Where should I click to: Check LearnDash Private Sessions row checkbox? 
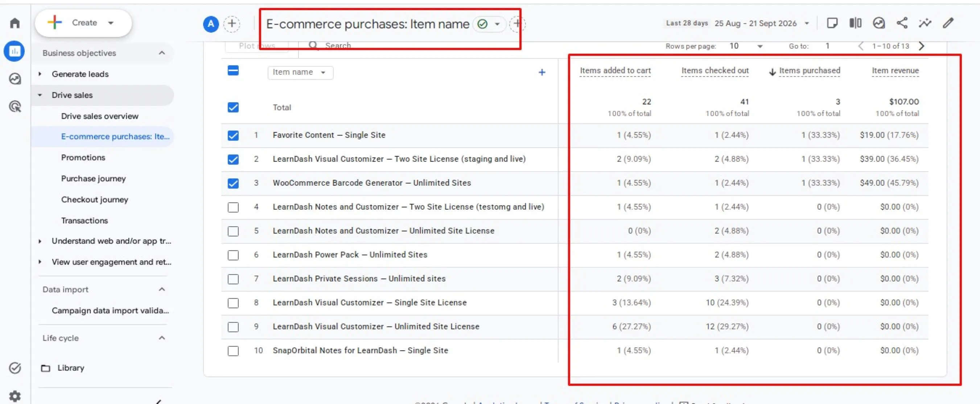233,279
